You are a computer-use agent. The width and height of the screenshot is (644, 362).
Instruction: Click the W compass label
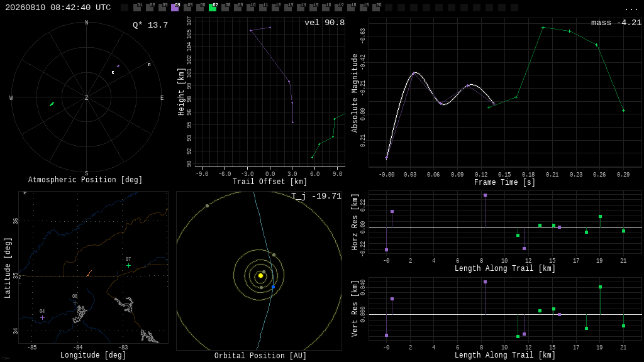click(x=11, y=97)
